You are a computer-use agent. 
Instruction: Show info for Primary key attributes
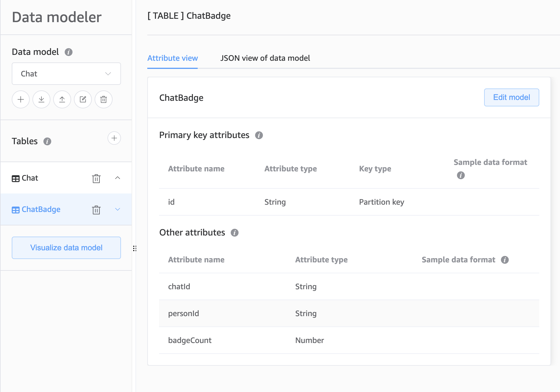pos(259,135)
